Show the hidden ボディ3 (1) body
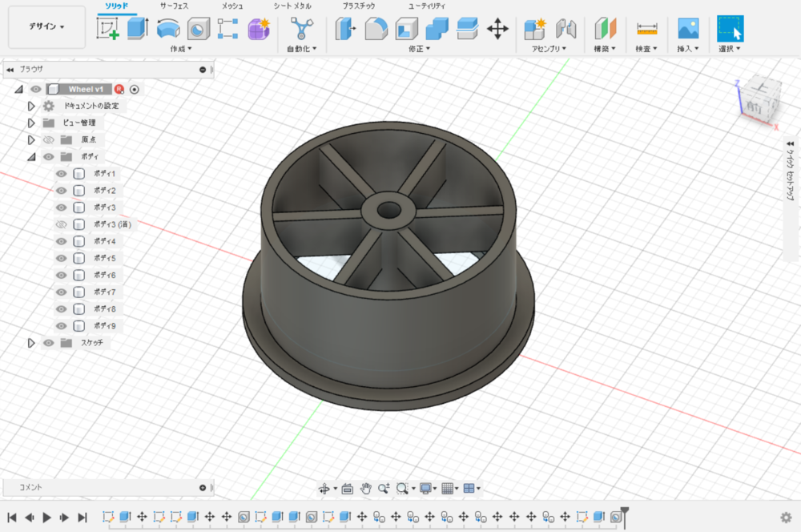Image resolution: width=801 pixels, height=532 pixels. click(62, 224)
